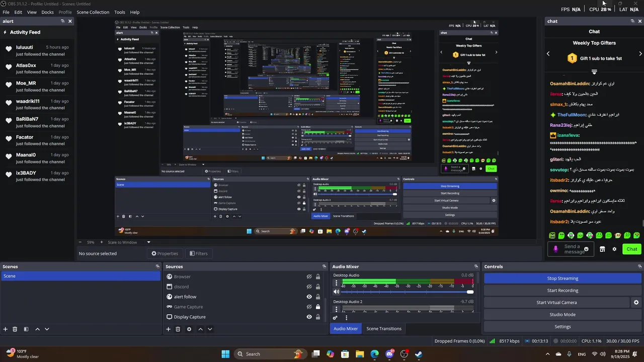Open source properties gear in Sources toolbar
This screenshot has height=362, width=644.
(189, 329)
